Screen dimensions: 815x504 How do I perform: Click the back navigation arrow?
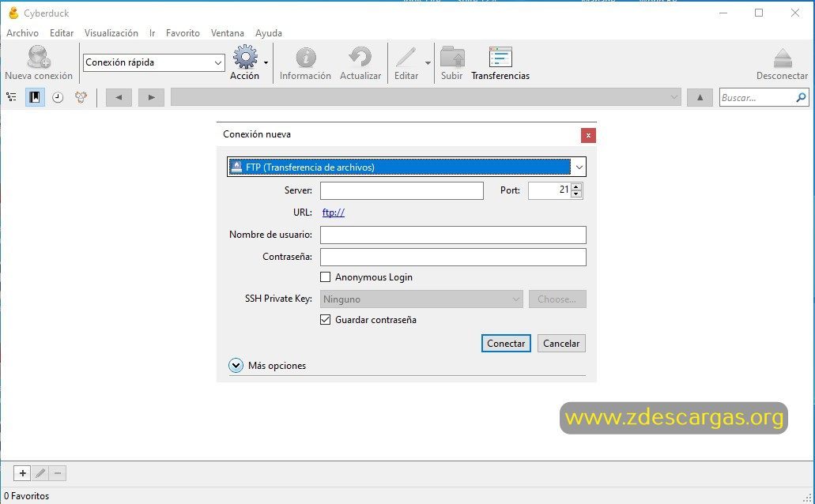119,97
